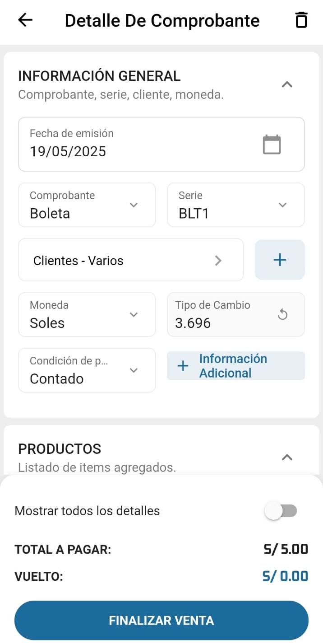Viewport: 323px width, 644px height.
Task: Select Información Adicional
Action: pyautogui.click(x=235, y=366)
